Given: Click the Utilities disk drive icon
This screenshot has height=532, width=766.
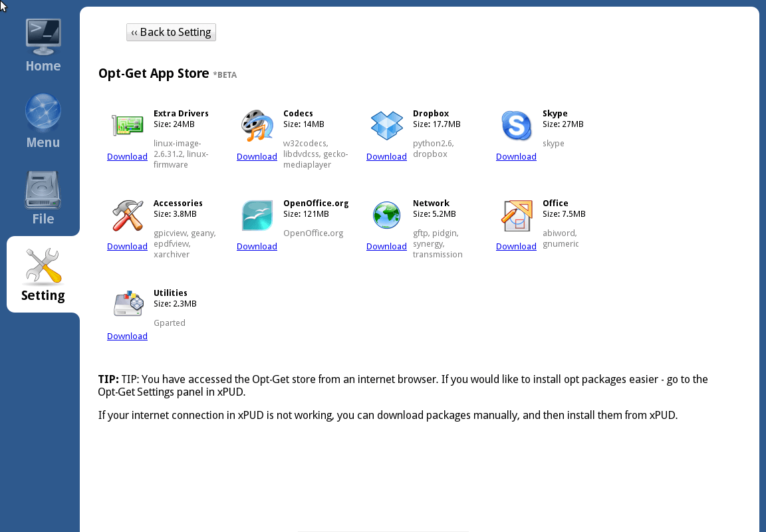Looking at the screenshot, I should click(127, 305).
